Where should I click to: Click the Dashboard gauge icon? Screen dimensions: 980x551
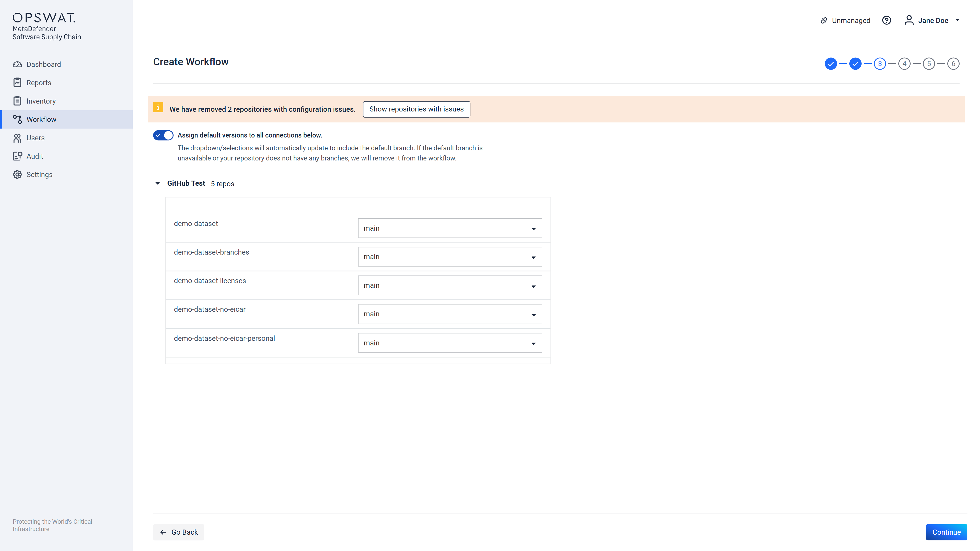[x=17, y=64]
